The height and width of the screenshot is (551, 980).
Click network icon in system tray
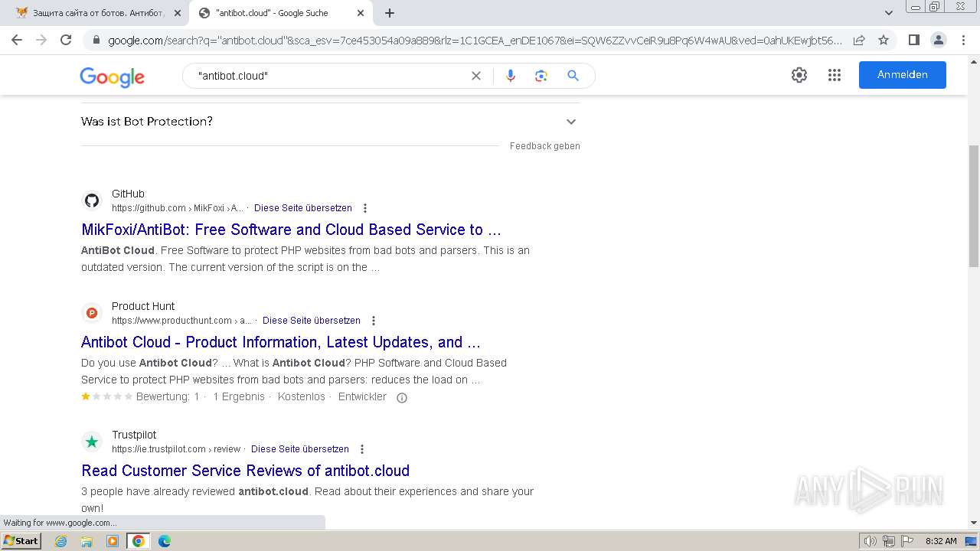click(889, 541)
